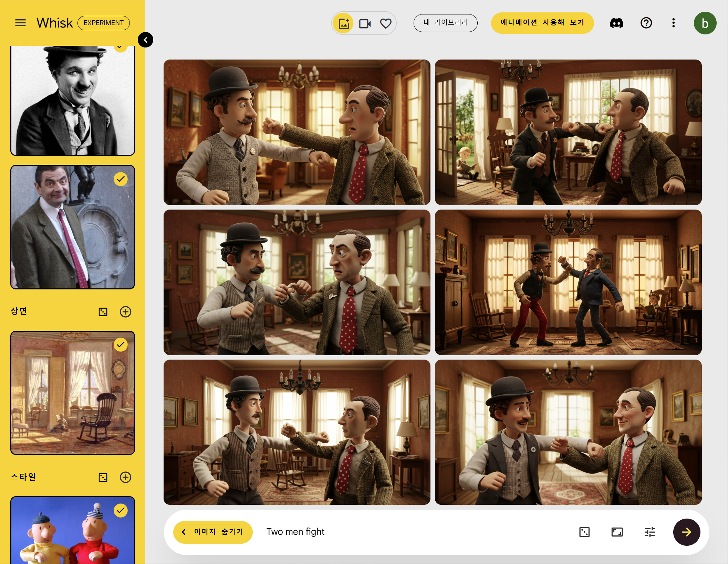Click 애니메이션 사용해 보기 button

click(542, 23)
